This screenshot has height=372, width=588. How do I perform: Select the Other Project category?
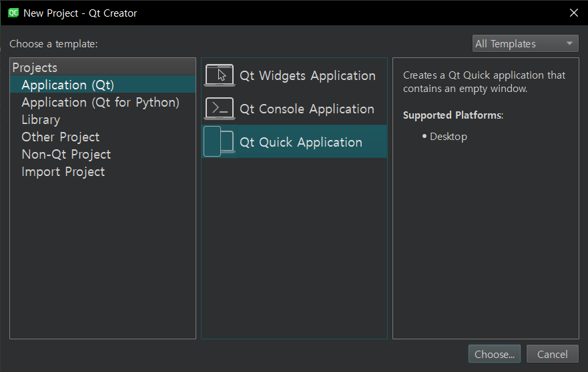pyautogui.click(x=103, y=137)
